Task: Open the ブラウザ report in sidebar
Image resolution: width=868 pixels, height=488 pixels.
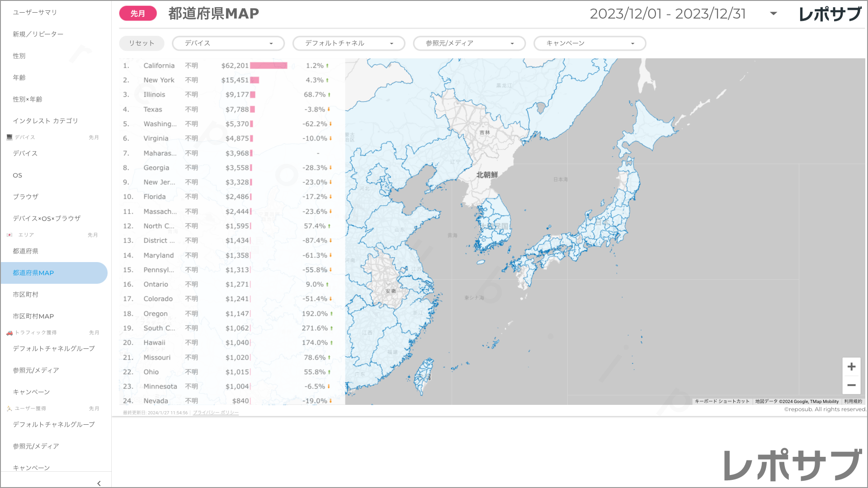Action: (x=26, y=197)
